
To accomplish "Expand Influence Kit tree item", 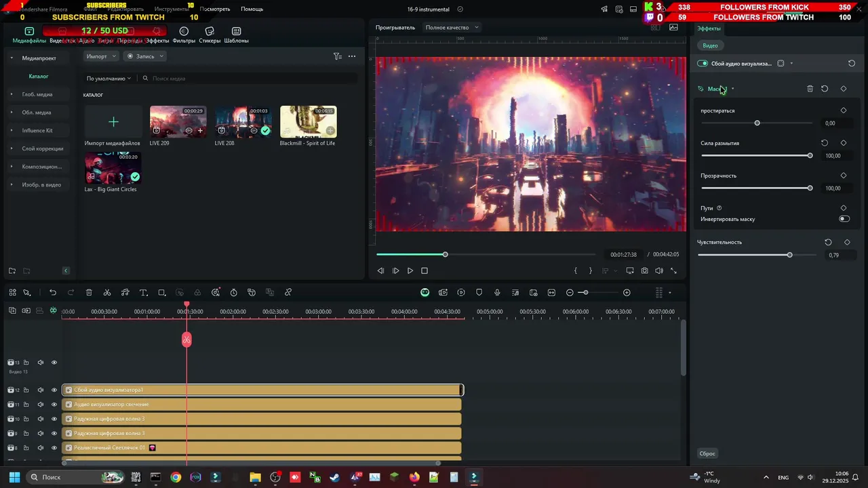I will [x=12, y=130].
